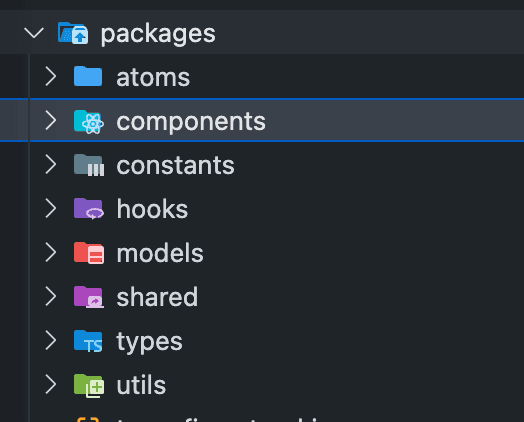Select the components tree item label

191,122
